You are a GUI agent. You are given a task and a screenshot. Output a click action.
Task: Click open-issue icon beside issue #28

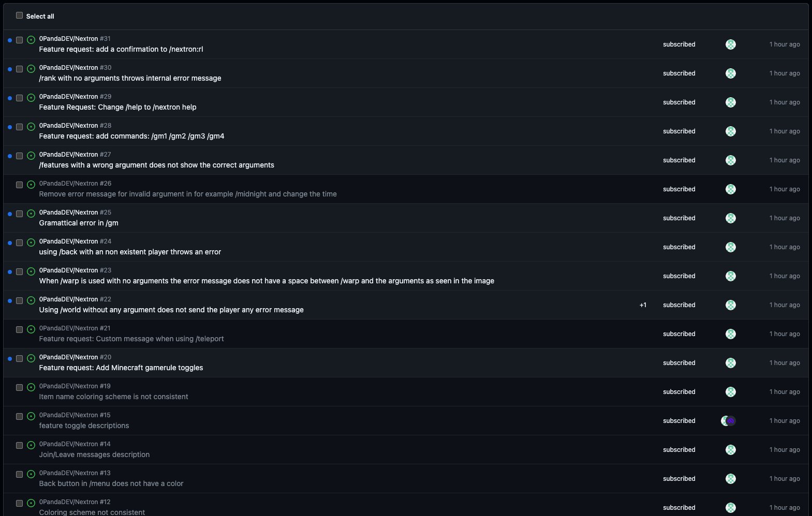31,127
